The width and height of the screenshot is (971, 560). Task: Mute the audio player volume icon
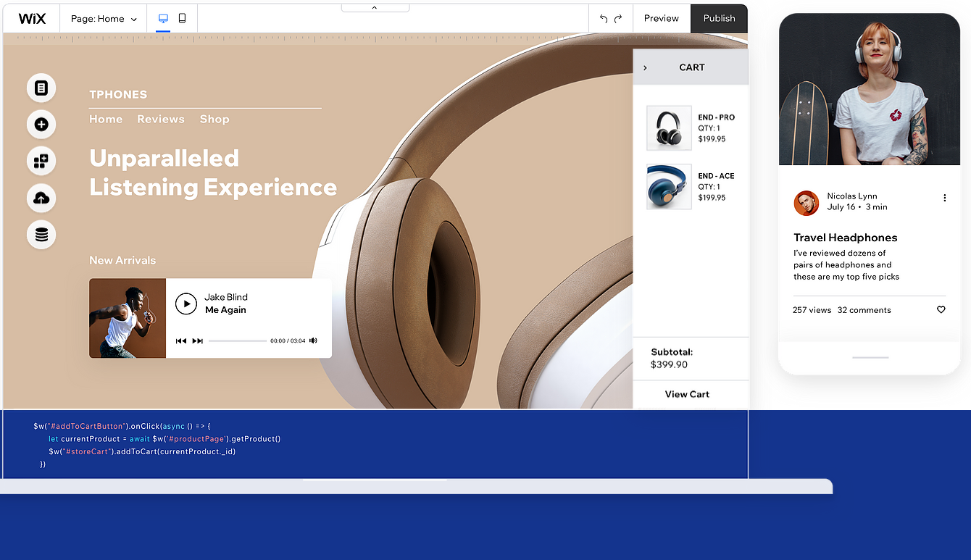tap(313, 340)
